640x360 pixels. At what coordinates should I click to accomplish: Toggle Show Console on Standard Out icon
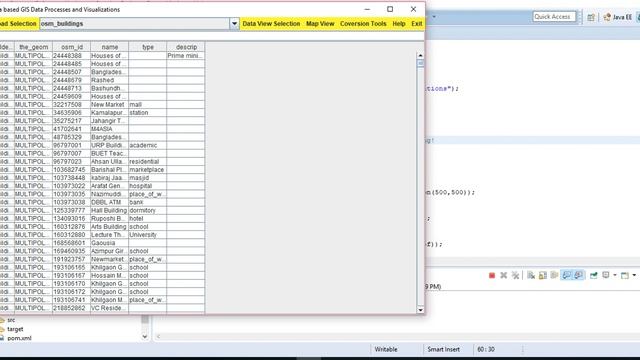(567, 276)
